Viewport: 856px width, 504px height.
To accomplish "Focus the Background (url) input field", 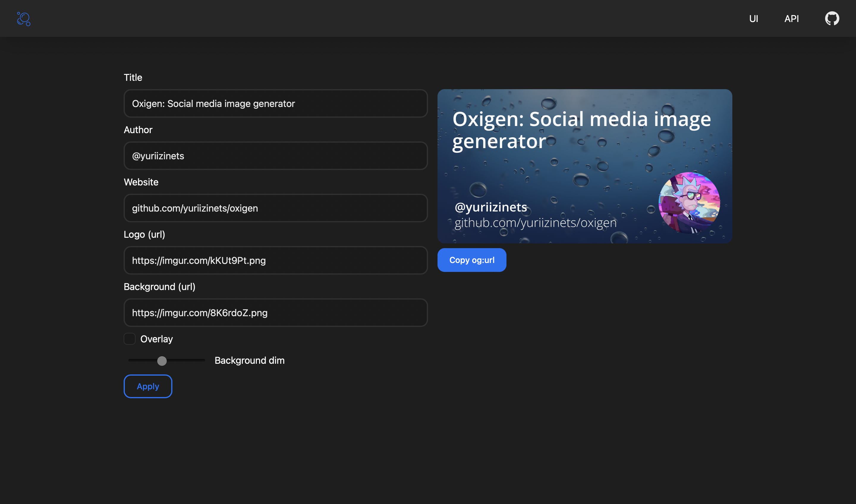I will pos(275,313).
